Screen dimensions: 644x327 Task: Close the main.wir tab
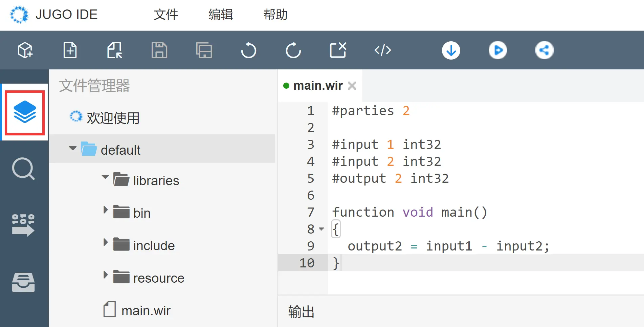coord(352,86)
